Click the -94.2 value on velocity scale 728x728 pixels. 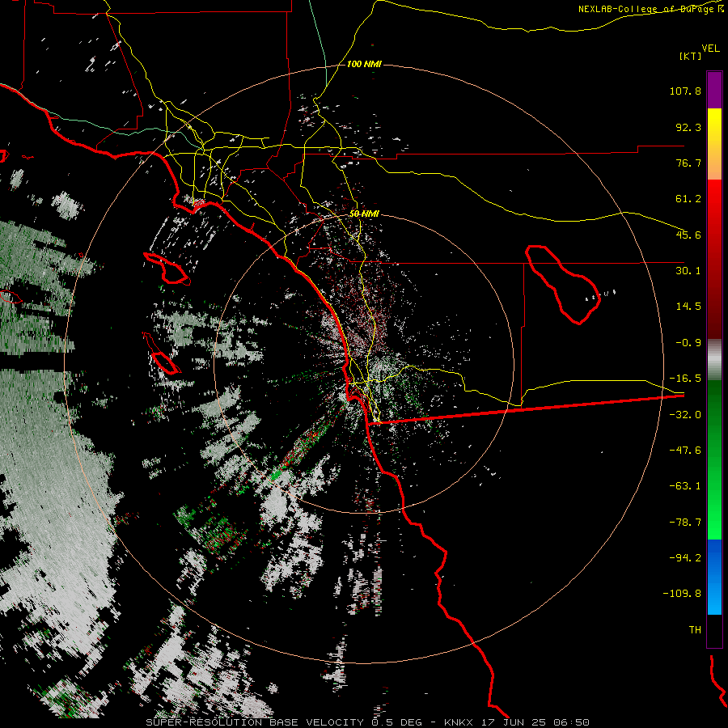(x=685, y=558)
